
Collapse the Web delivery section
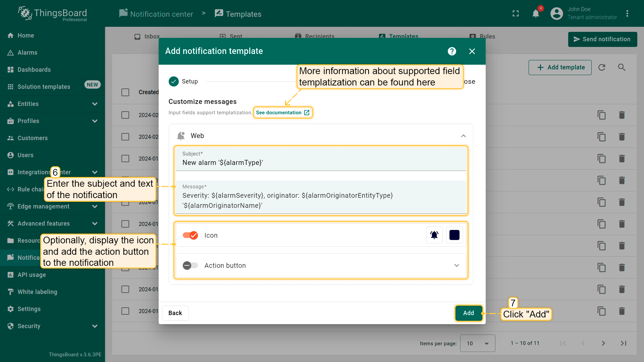coord(463,136)
